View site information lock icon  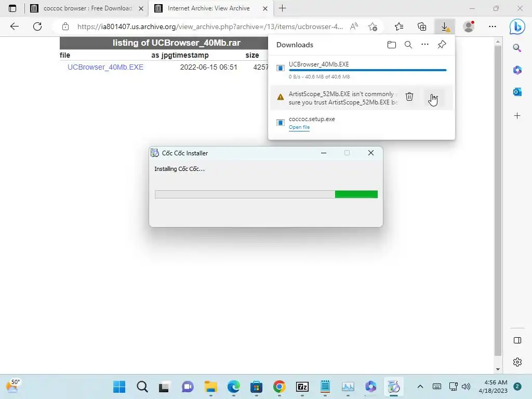65,26
